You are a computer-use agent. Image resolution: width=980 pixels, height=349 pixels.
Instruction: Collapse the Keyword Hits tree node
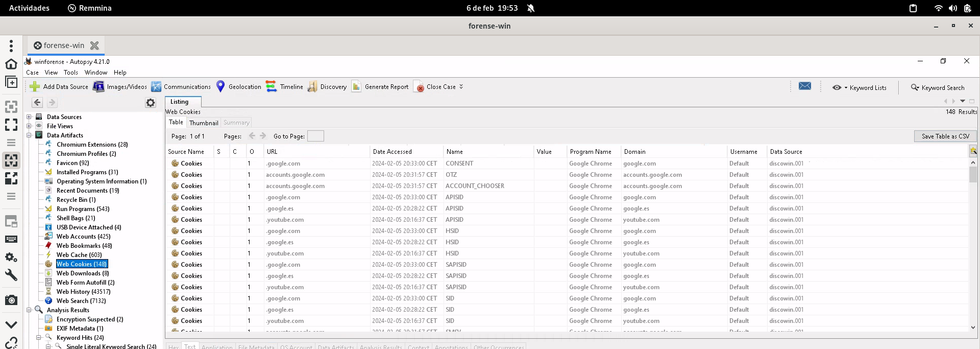(39, 338)
